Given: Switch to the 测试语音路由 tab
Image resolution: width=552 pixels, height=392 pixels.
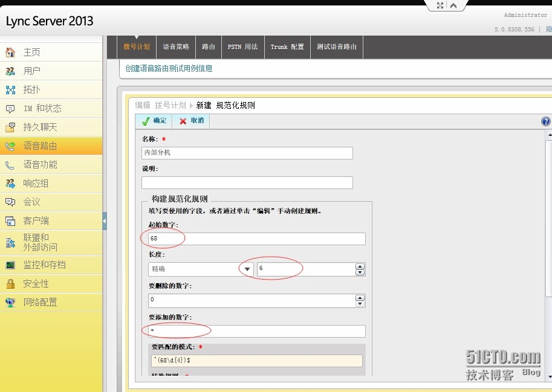Looking at the screenshot, I should [x=337, y=47].
